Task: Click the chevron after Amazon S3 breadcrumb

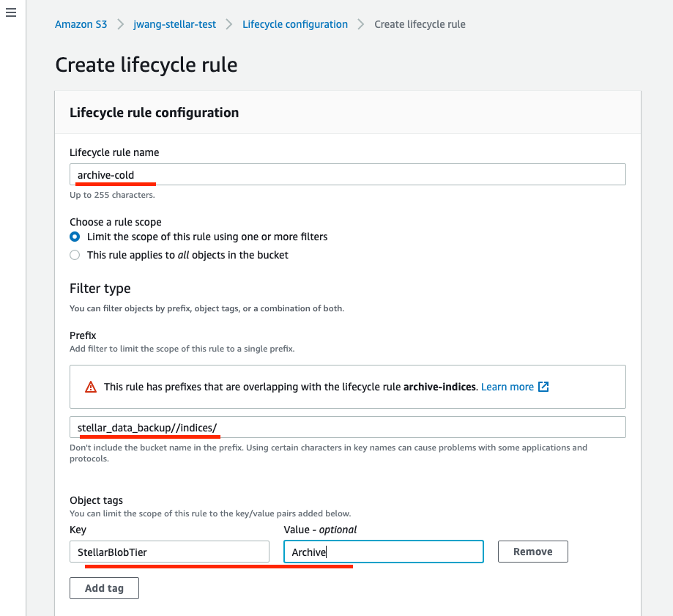Action: [x=120, y=24]
